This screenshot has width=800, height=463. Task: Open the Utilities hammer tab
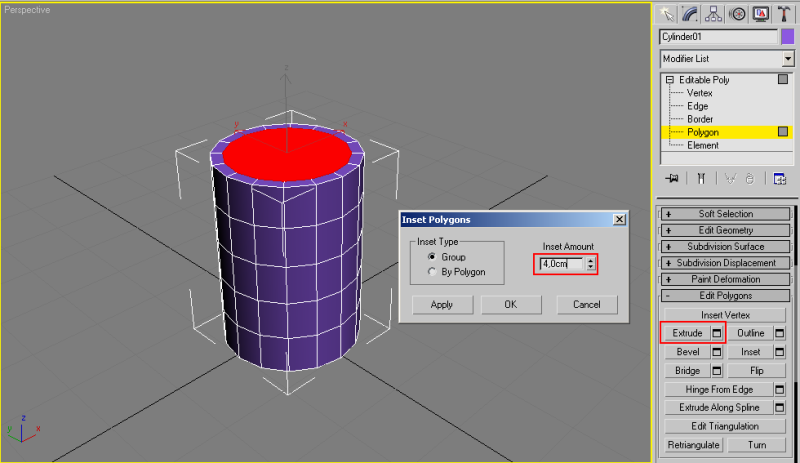click(784, 14)
